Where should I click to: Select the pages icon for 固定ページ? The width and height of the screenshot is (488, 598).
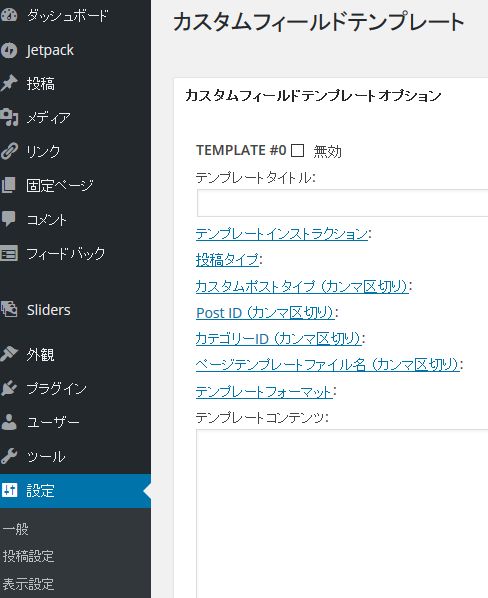pyautogui.click(x=9, y=185)
